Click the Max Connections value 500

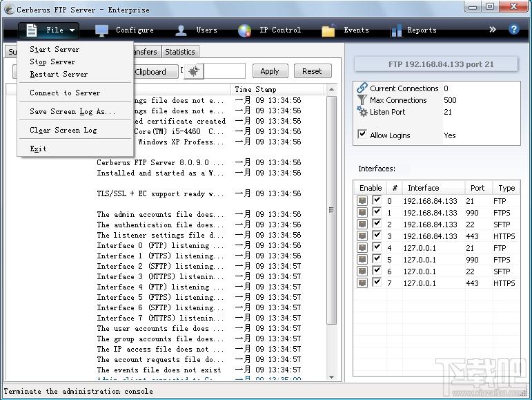click(x=450, y=100)
